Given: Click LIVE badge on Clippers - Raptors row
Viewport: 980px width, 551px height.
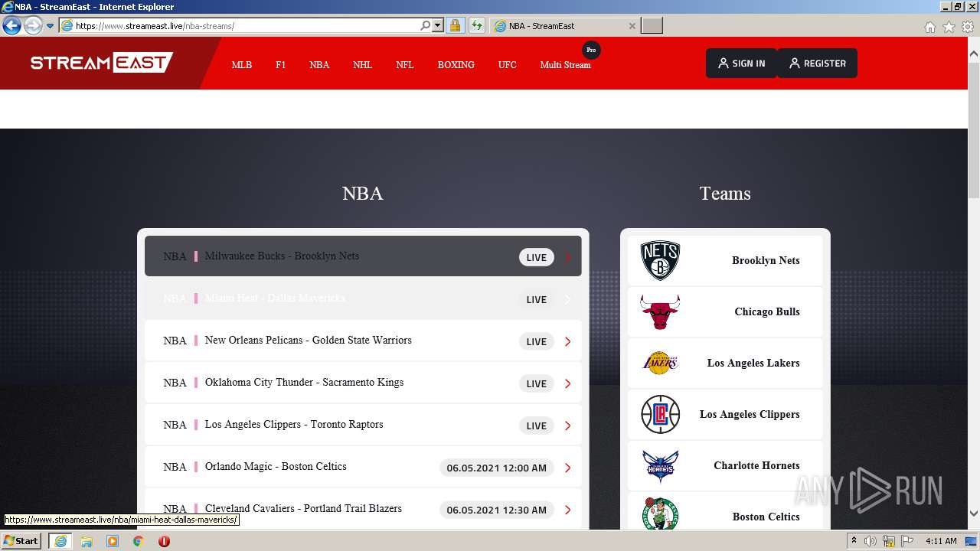Looking at the screenshot, I should (x=536, y=425).
